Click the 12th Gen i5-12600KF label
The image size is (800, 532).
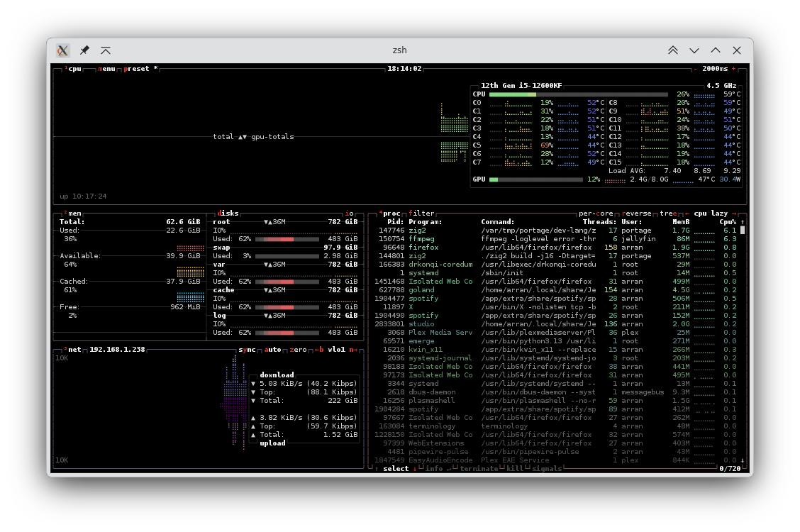521,86
